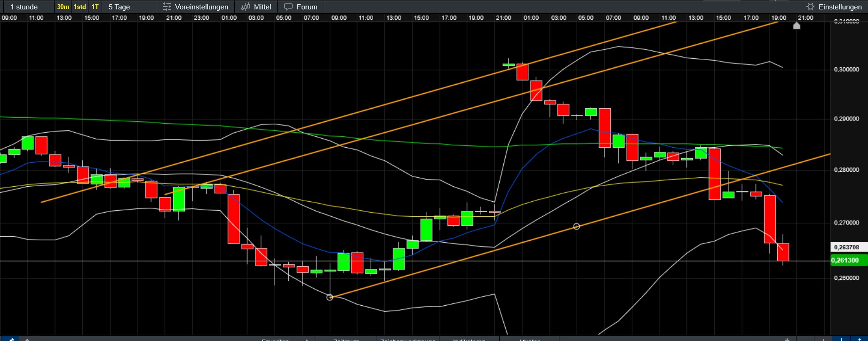The height and width of the screenshot is (341, 868).
Task: Click the 0,260000 price axis label
Action: [847, 278]
